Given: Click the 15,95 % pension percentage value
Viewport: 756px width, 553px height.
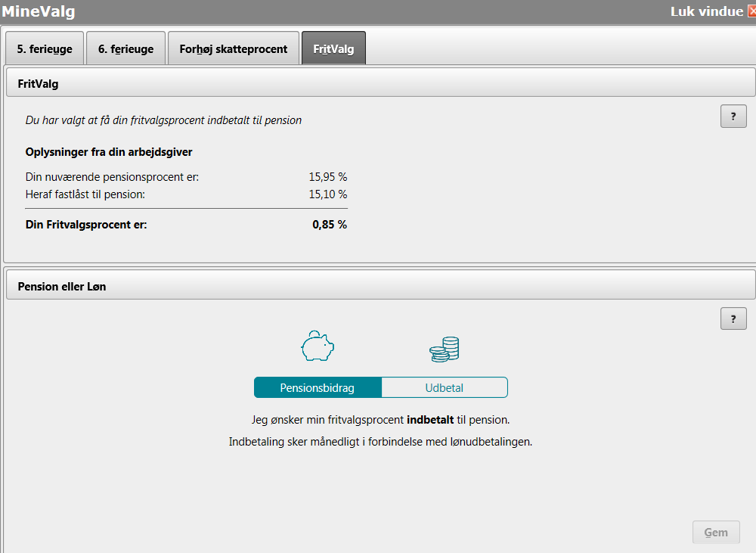Looking at the screenshot, I should (x=327, y=177).
